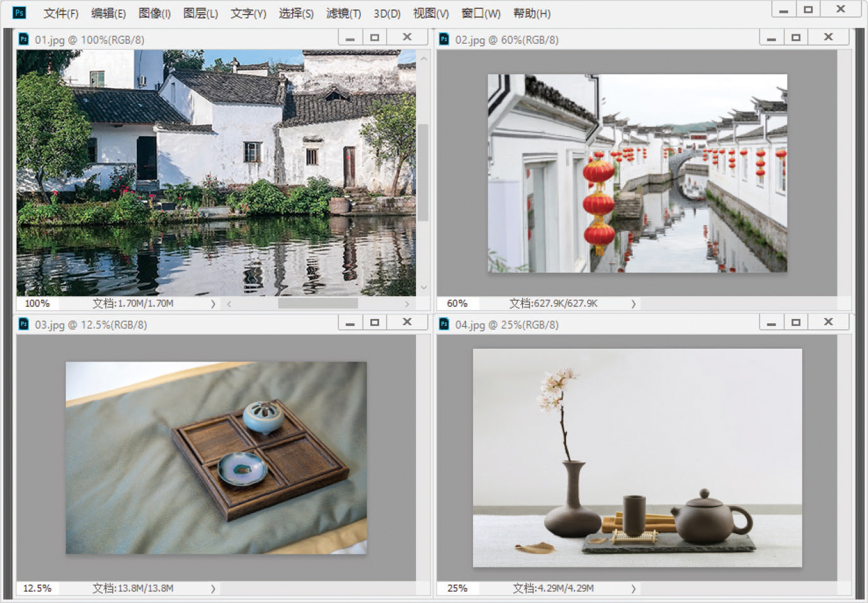Click the 60% zoom field in 02.jpg

tap(457, 303)
